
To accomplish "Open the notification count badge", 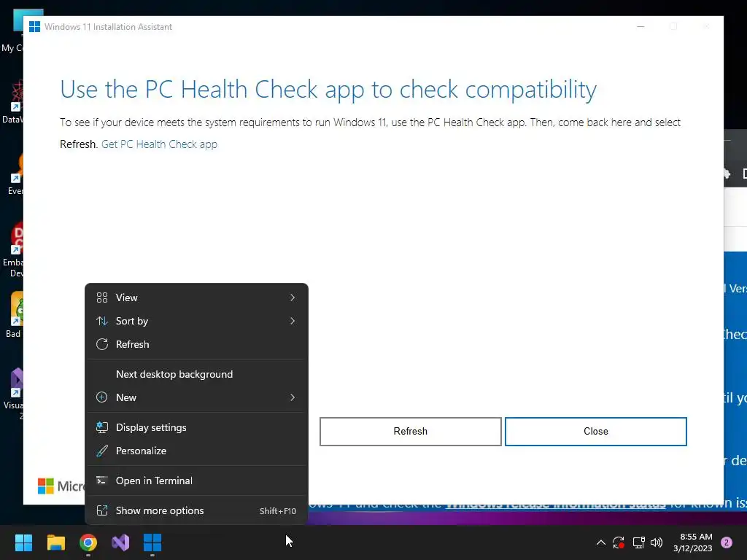I will [x=727, y=542].
